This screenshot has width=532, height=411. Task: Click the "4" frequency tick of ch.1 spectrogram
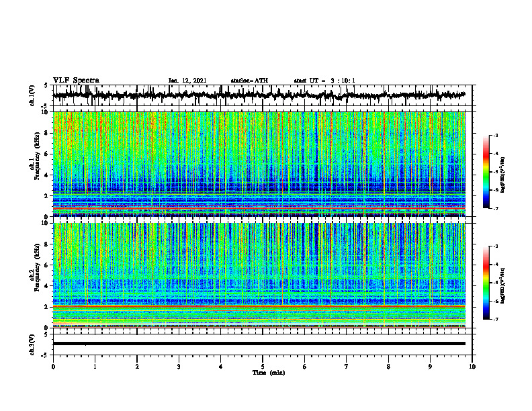point(47,175)
